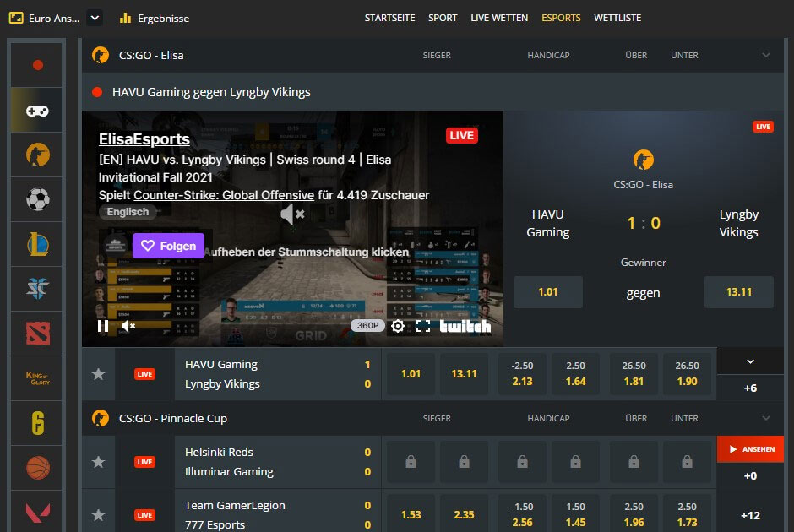
Task: Change the 360P stream quality
Action: click(x=367, y=325)
